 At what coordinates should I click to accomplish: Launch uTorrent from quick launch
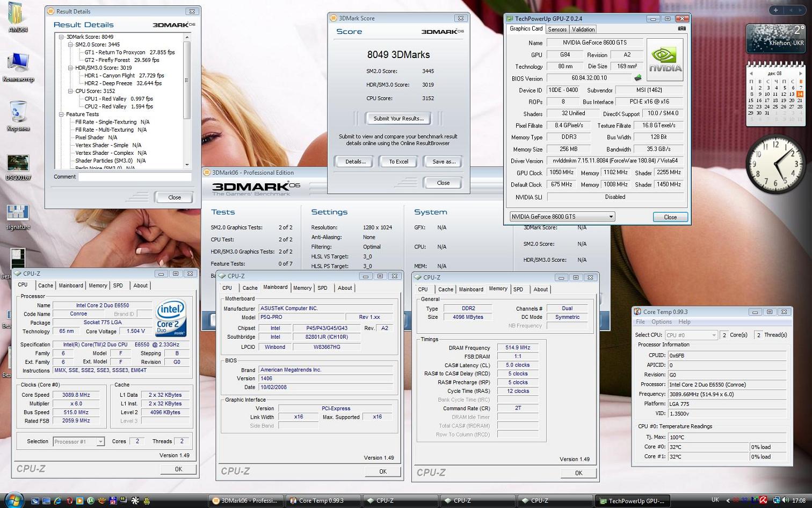91,500
